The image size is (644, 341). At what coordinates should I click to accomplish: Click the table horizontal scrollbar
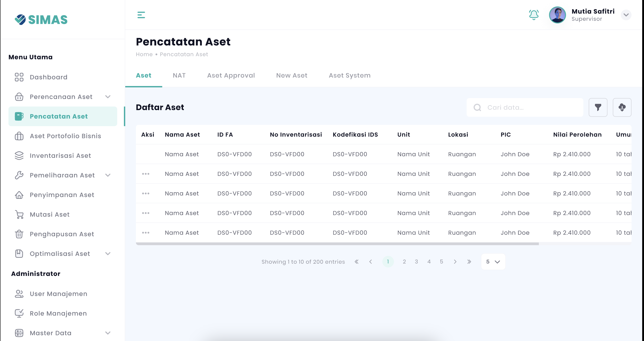337,244
